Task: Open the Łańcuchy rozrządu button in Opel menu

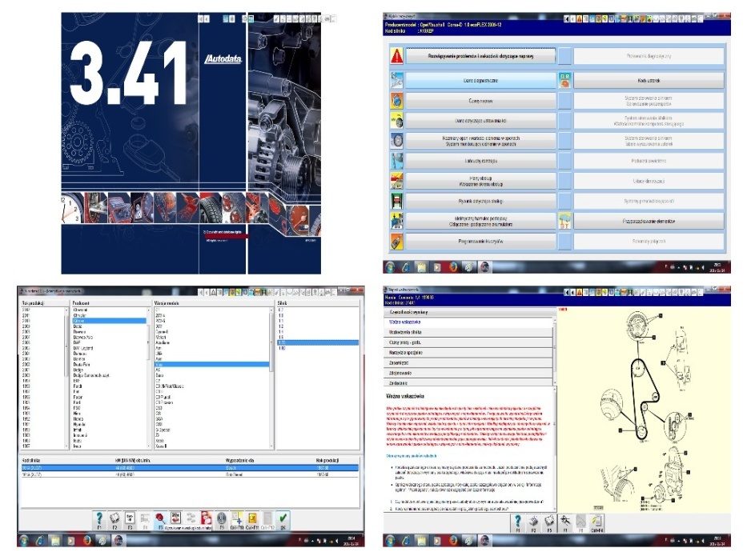Action: pos(480,161)
